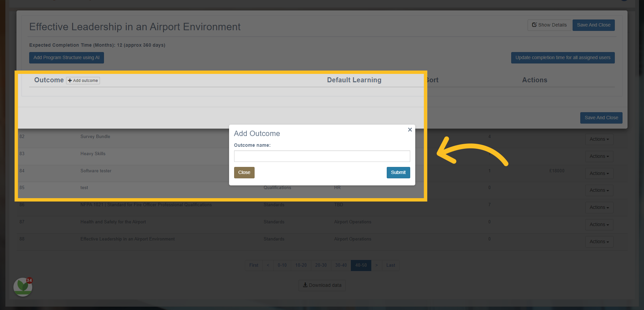Screen dimensions: 644x310
Task: Open Actions dropdown for row 88
Action: click(599, 242)
